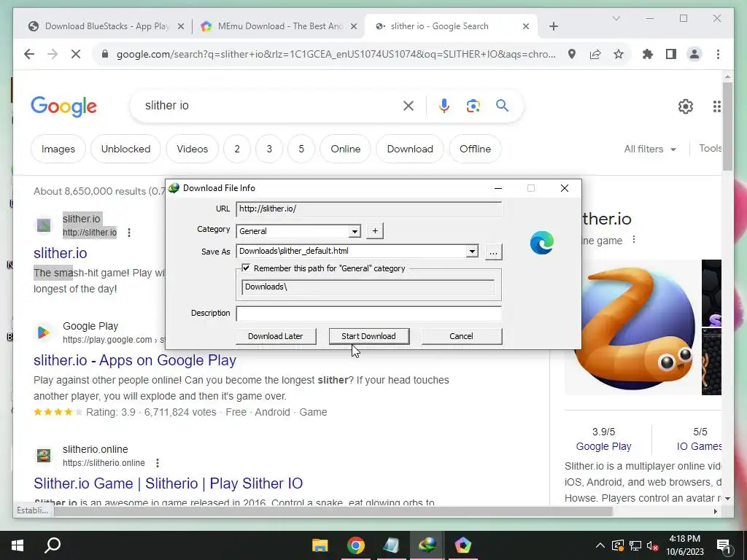Cancel the Download File Info dialog
This screenshot has width=747, height=560.
(x=461, y=336)
